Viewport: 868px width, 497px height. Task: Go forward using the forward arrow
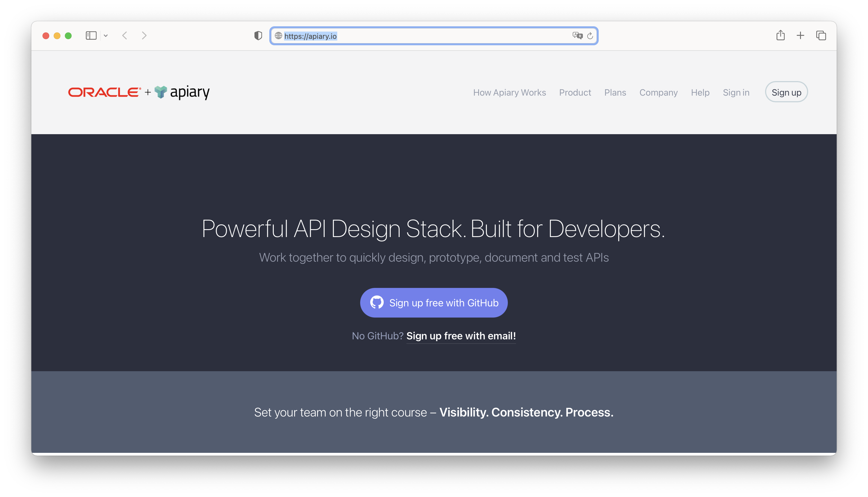coord(144,35)
